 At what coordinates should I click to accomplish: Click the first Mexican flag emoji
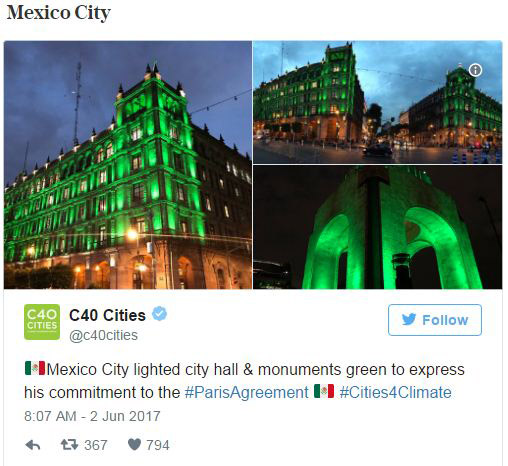pyautogui.click(x=35, y=368)
